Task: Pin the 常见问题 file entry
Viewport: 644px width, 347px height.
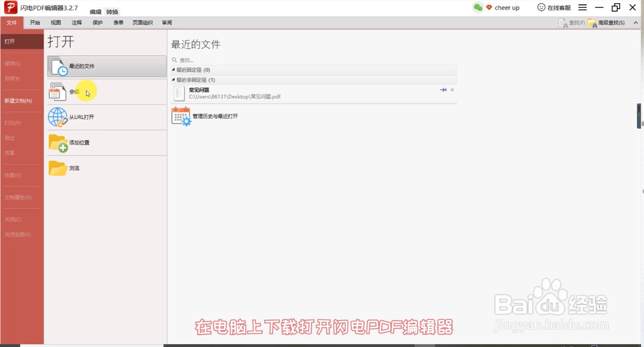Action: click(x=443, y=90)
